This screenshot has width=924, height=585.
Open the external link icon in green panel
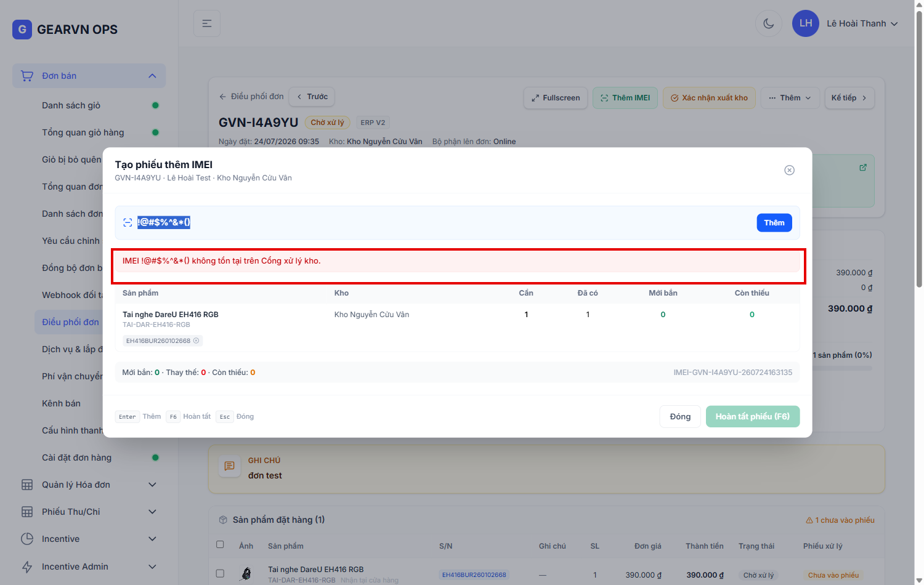[x=863, y=167]
